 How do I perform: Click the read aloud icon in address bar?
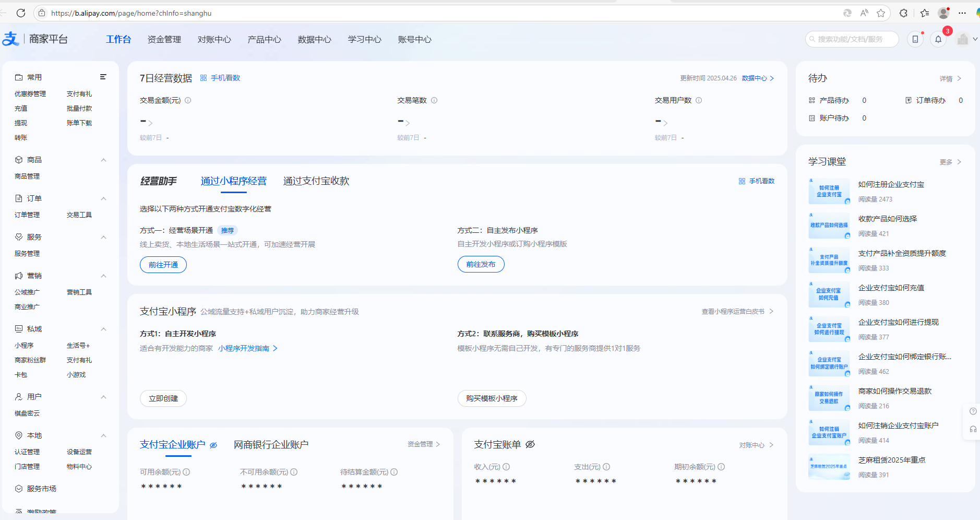pos(864,13)
